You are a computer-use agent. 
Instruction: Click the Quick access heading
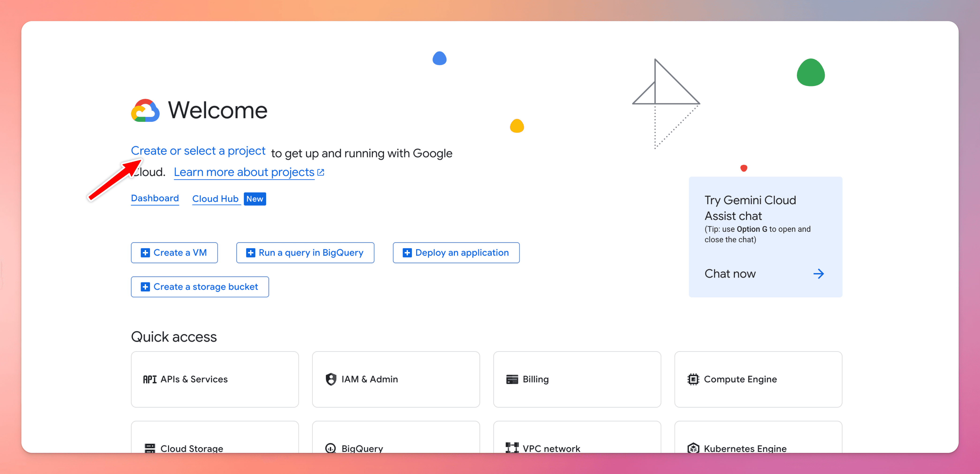[174, 337]
